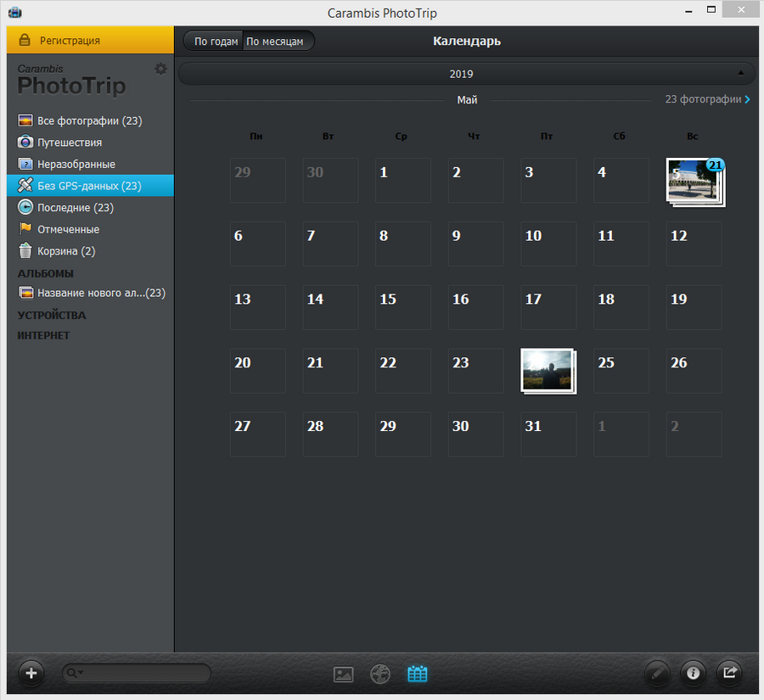The image size is (764, 700).
Task: Select the calendar view icon
Action: pos(417,675)
